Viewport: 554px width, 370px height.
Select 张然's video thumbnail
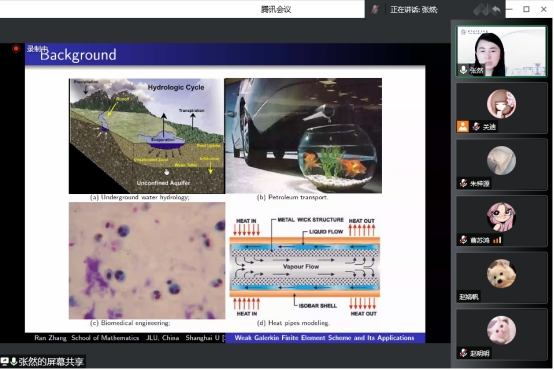[501, 51]
